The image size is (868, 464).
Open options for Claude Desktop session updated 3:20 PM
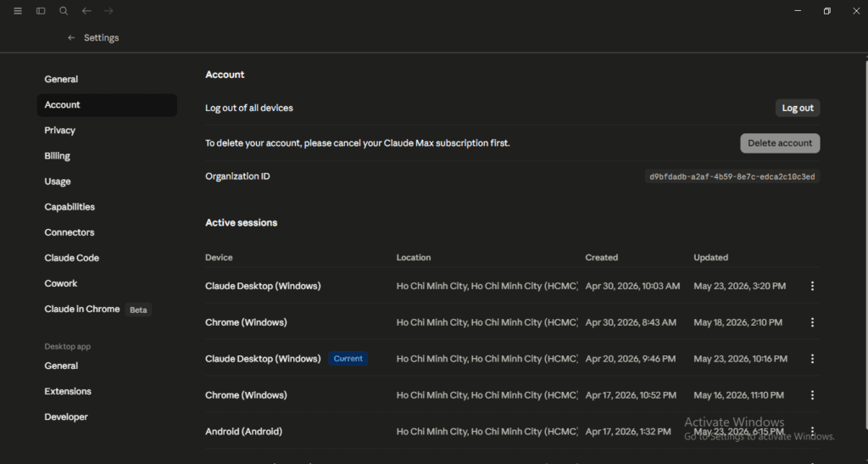(x=812, y=286)
